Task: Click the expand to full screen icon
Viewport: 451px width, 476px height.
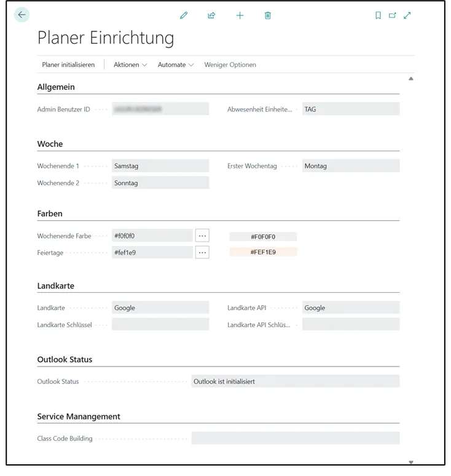Action: [x=407, y=15]
